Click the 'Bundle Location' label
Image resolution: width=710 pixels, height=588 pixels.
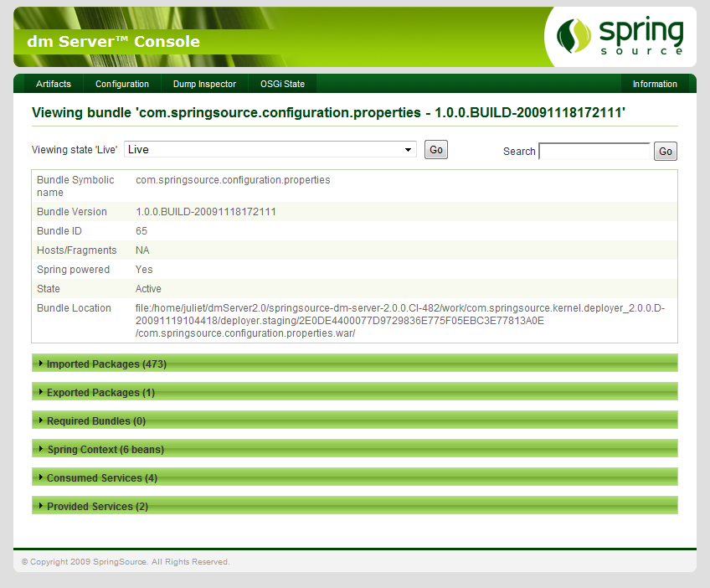tap(74, 308)
